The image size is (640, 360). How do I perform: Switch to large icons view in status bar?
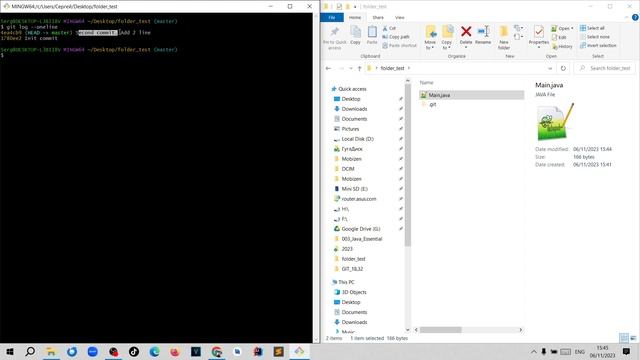pos(633,338)
